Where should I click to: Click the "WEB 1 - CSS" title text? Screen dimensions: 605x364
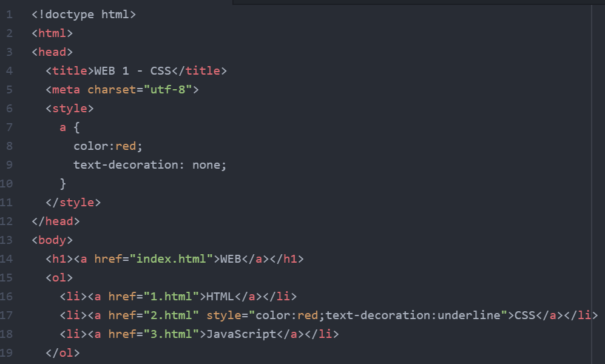133,71
